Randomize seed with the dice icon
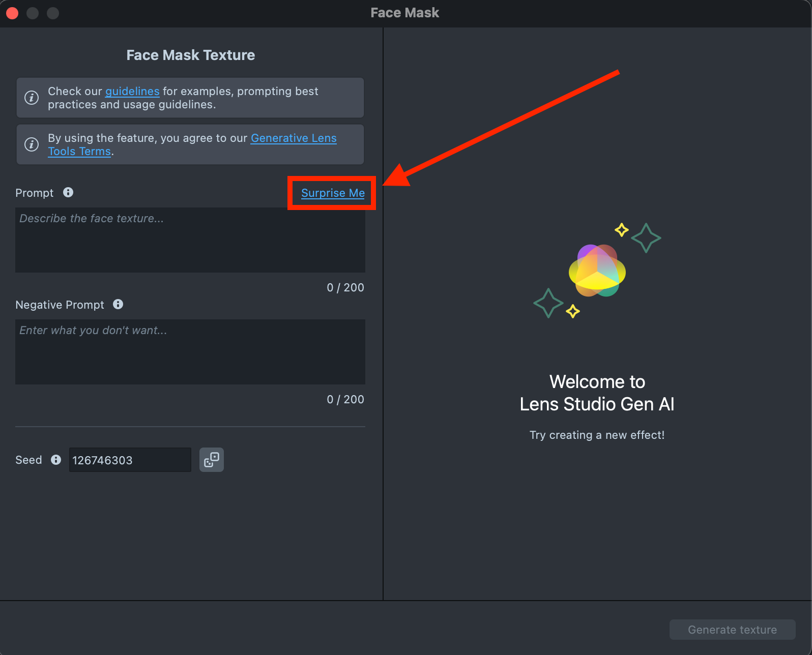 [212, 460]
